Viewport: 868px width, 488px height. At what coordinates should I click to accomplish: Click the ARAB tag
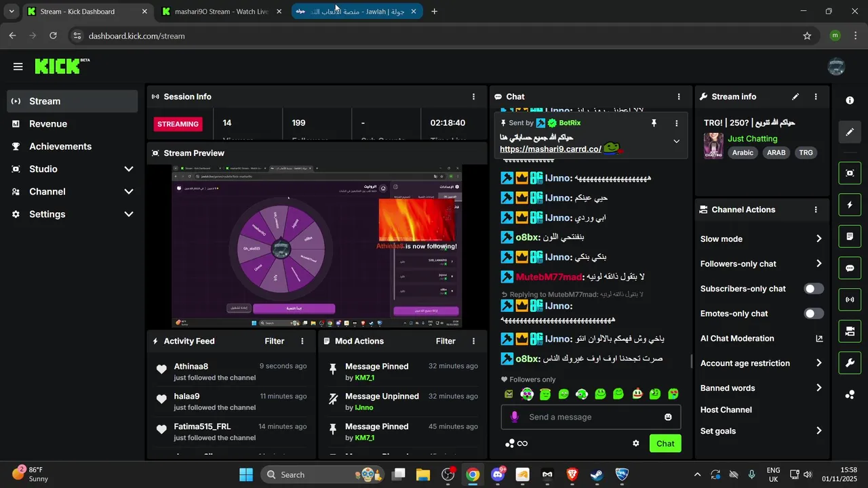tap(776, 152)
